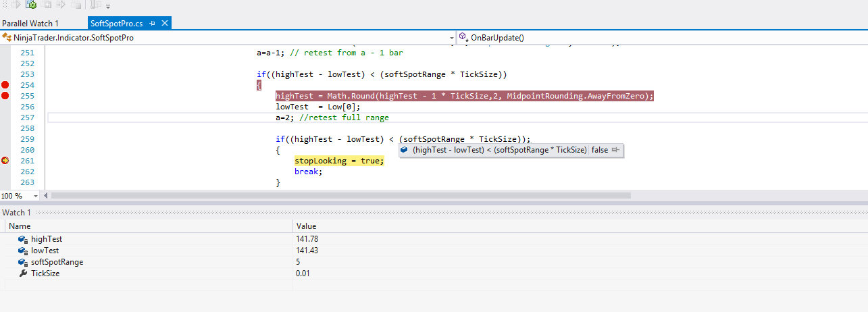Click the Watch 1 panel title
This screenshot has width=868, height=312.
click(16, 213)
